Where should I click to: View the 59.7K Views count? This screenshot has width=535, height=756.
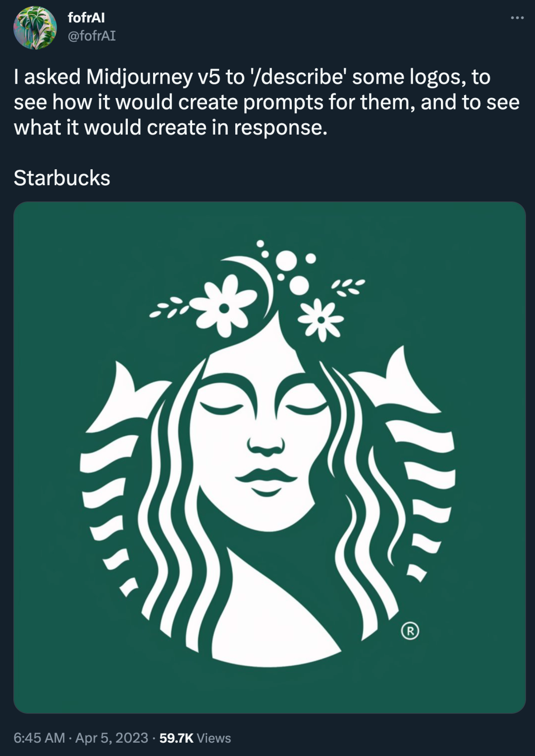coord(195,738)
